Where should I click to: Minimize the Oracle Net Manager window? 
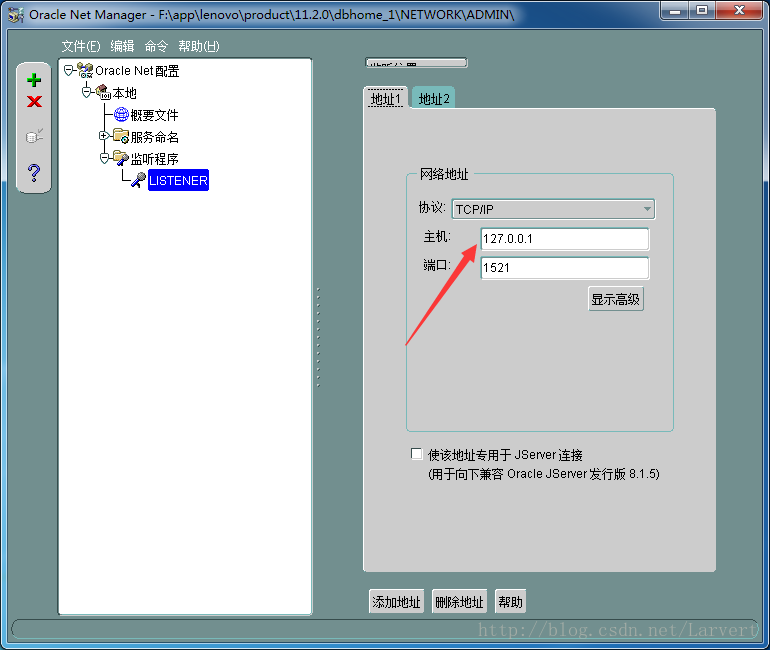pos(675,11)
